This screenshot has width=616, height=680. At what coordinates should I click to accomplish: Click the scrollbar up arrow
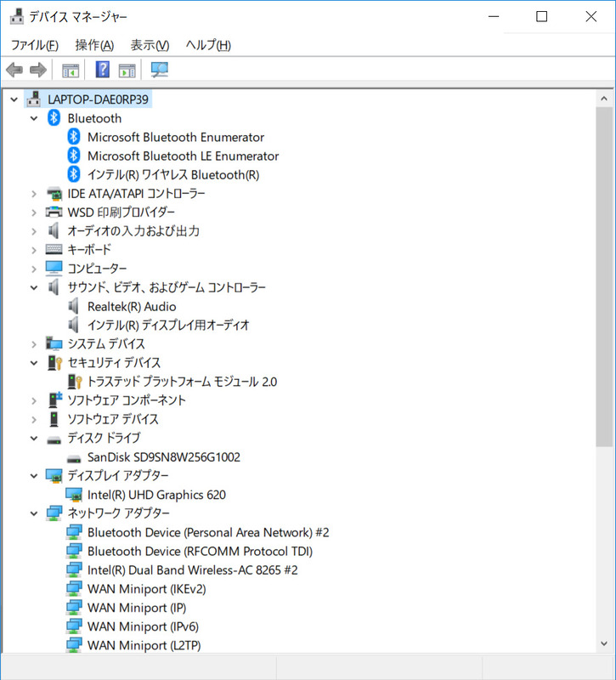click(604, 99)
